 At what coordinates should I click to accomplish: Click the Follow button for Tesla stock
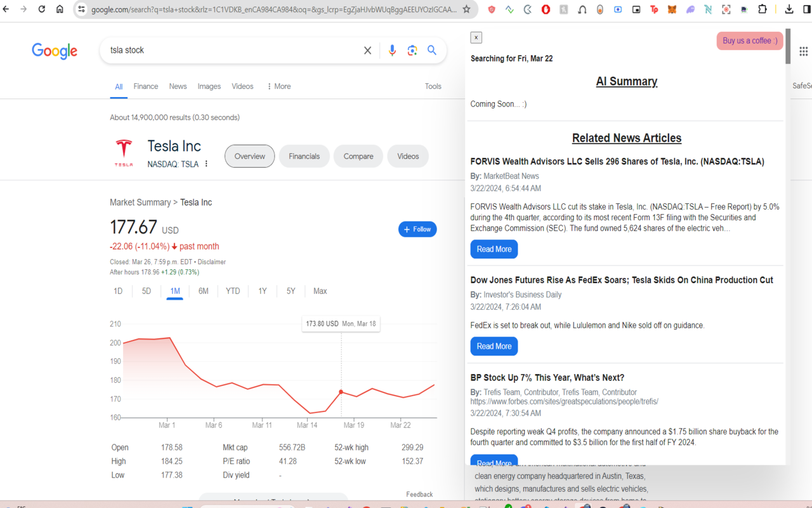417,229
